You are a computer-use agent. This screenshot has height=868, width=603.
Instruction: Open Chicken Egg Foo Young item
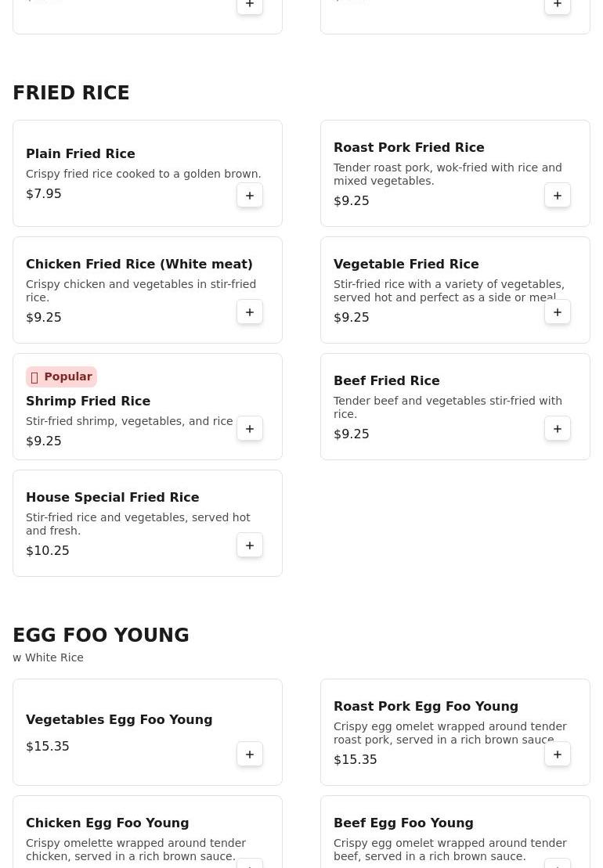[107, 823]
